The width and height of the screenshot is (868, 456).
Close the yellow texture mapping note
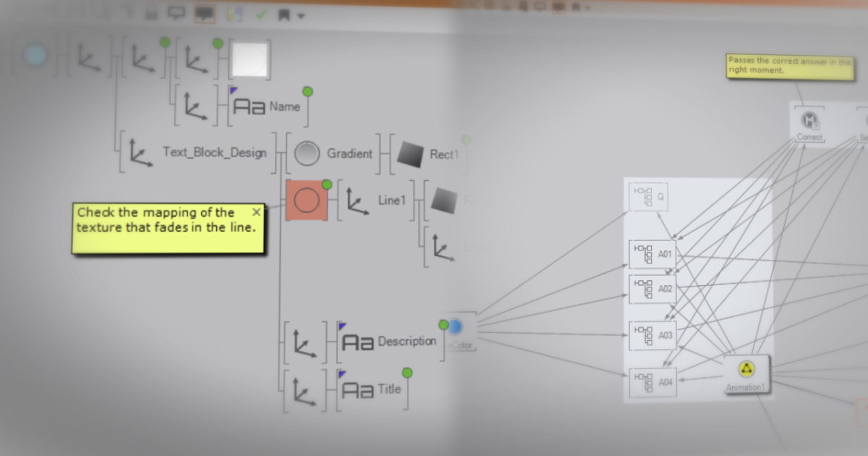click(256, 212)
